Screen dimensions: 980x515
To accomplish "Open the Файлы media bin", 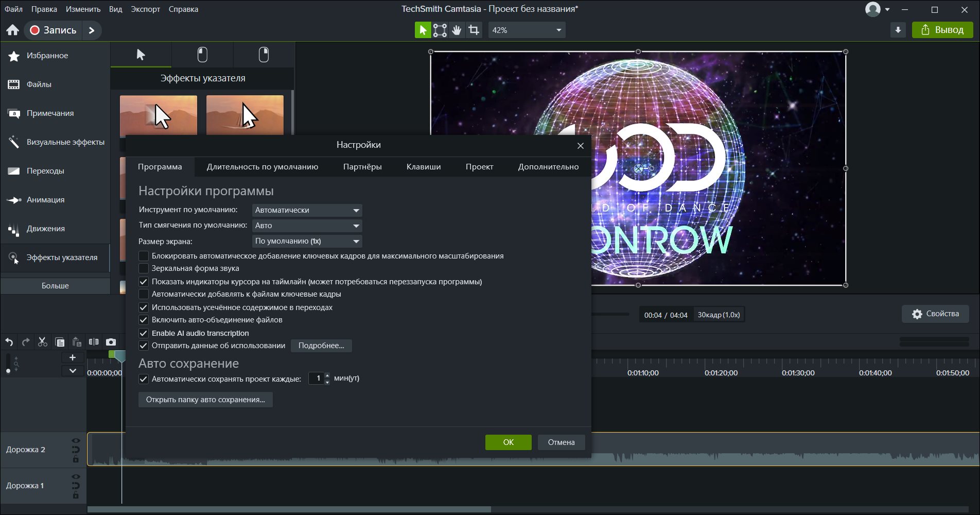I will pos(55,84).
